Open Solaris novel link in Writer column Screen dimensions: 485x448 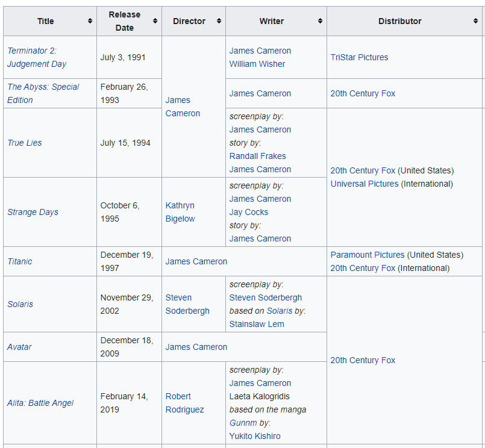pyautogui.click(x=280, y=311)
